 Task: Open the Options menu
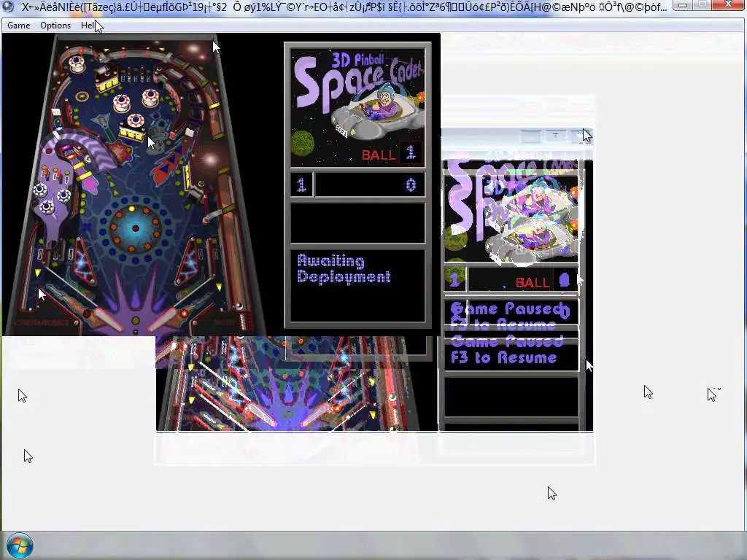pos(55,26)
